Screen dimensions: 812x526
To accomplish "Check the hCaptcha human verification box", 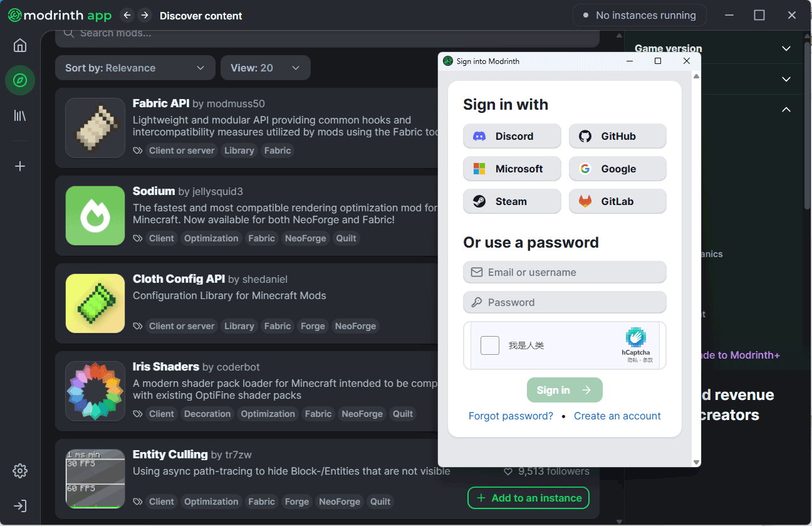I will point(490,345).
